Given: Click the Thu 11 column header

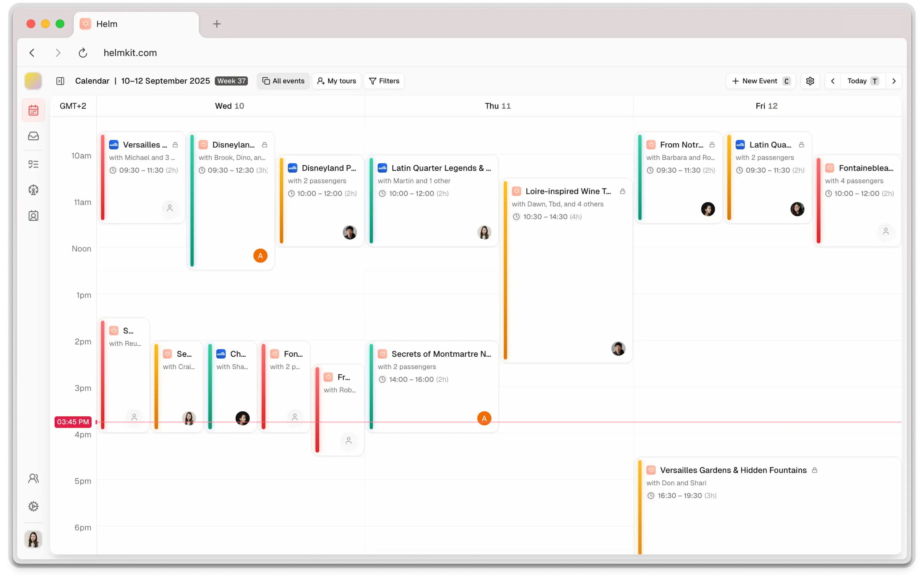Looking at the screenshot, I should click(x=497, y=106).
